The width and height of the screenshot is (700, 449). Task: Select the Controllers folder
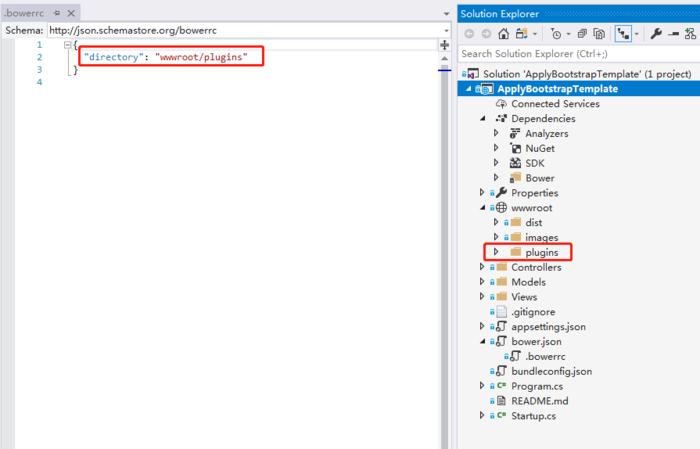[536, 267]
